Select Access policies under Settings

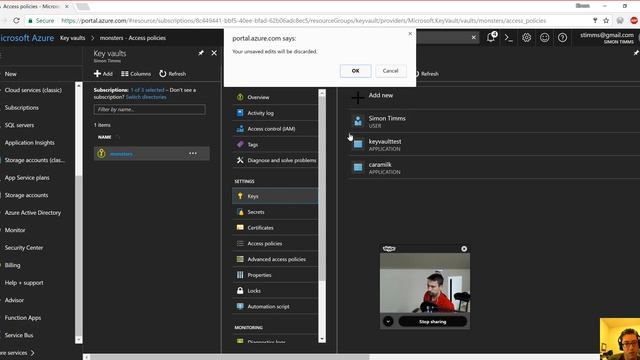tap(275, 243)
